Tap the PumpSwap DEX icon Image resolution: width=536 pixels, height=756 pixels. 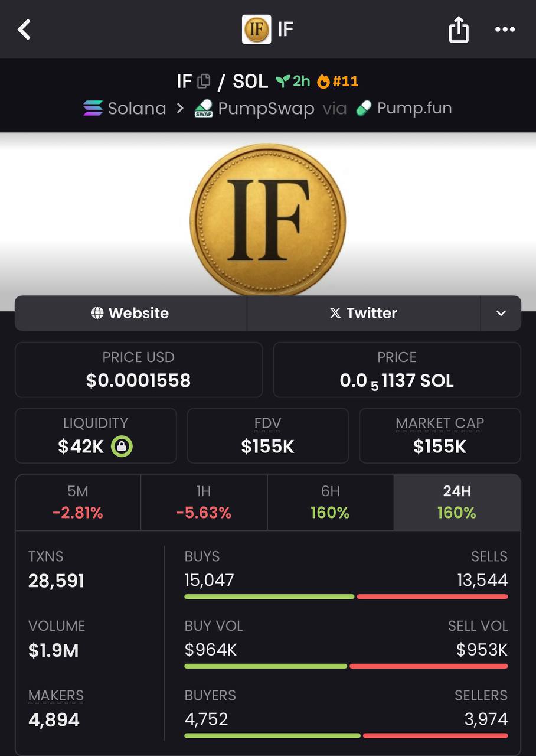[x=204, y=109]
